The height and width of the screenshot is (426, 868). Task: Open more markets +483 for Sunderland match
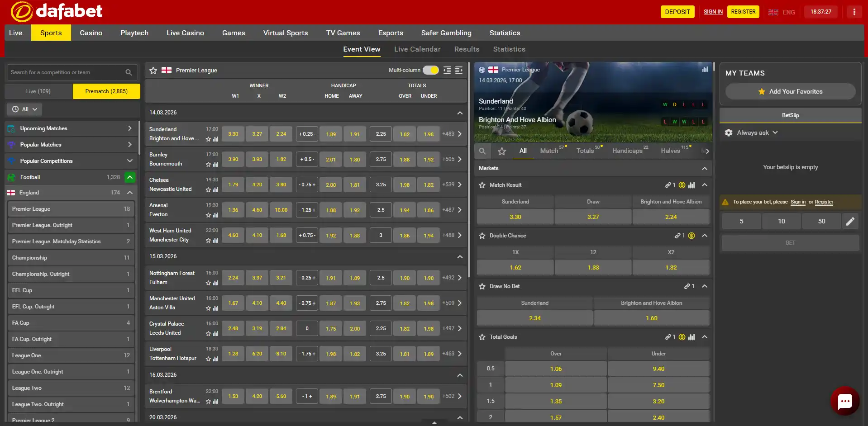coord(452,134)
